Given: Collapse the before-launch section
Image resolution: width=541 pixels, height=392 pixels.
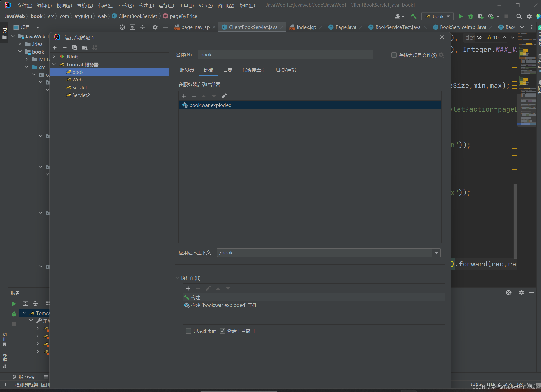Looking at the screenshot, I should [x=177, y=278].
